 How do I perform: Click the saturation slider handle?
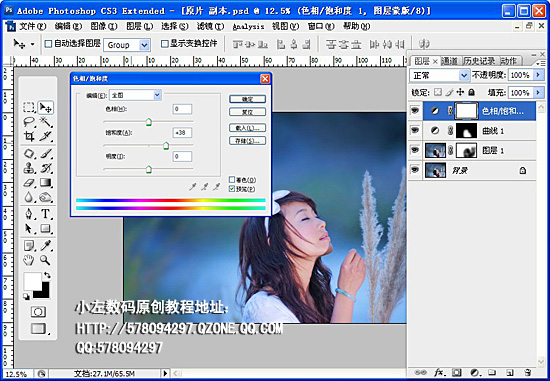166,146
